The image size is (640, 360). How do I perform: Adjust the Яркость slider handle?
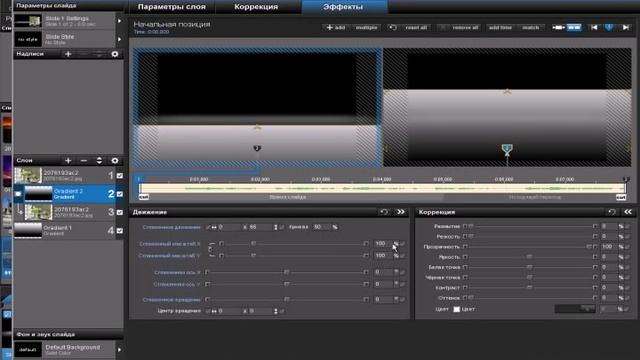(529, 257)
